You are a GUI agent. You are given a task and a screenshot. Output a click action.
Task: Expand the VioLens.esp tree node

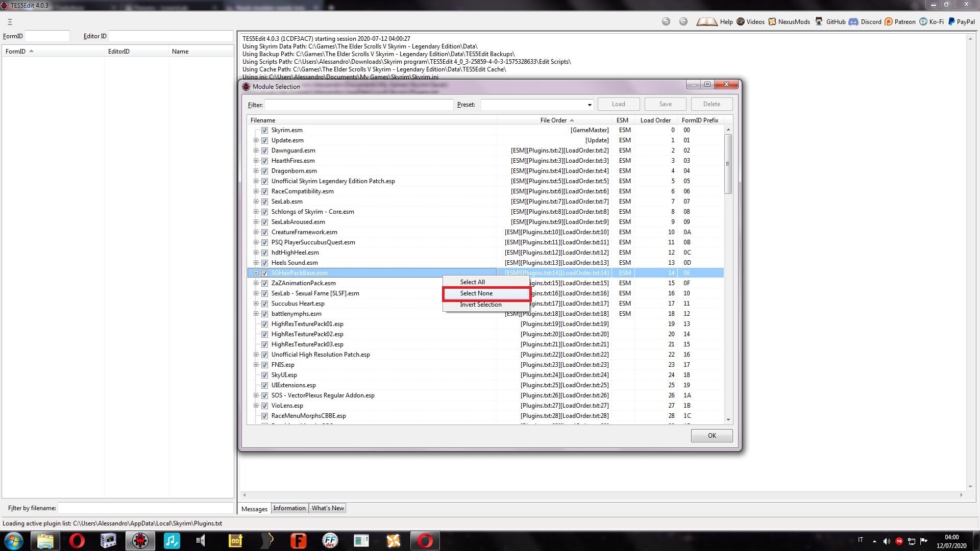[x=256, y=406]
